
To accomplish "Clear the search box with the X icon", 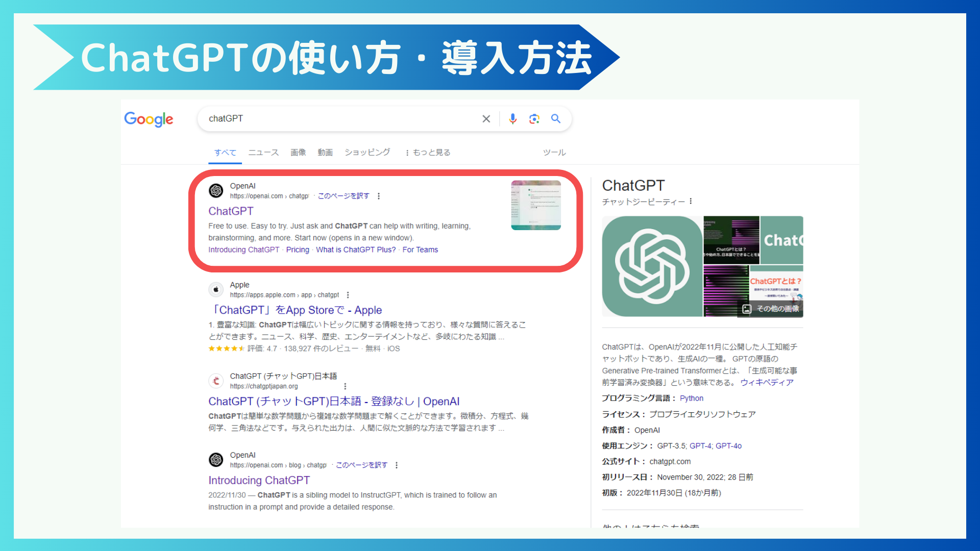I will pyautogui.click(x=486, y=119).
